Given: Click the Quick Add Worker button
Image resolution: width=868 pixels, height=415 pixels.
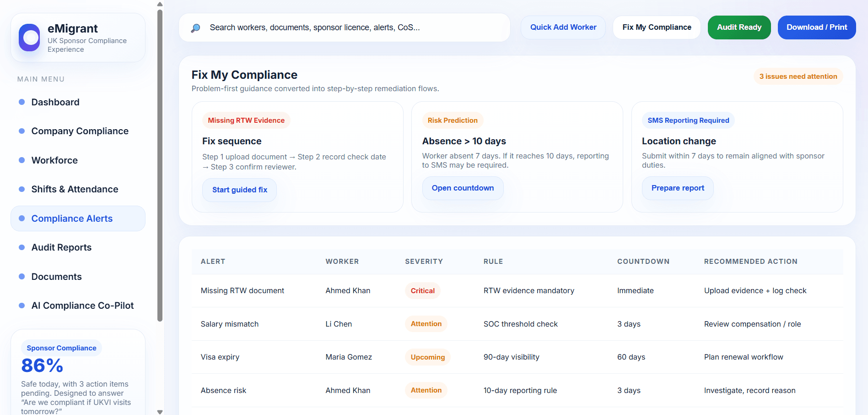Looking at the screenshot, I should tap(563, 27).
